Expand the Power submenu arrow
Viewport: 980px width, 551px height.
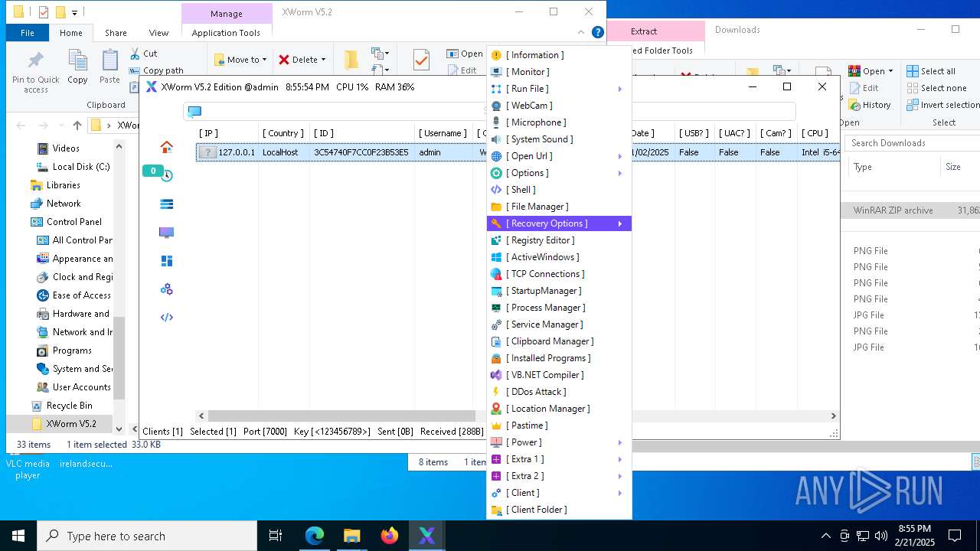click(619, 442)
